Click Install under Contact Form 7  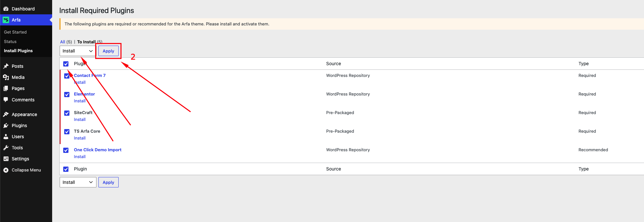[x=80, y=82]
